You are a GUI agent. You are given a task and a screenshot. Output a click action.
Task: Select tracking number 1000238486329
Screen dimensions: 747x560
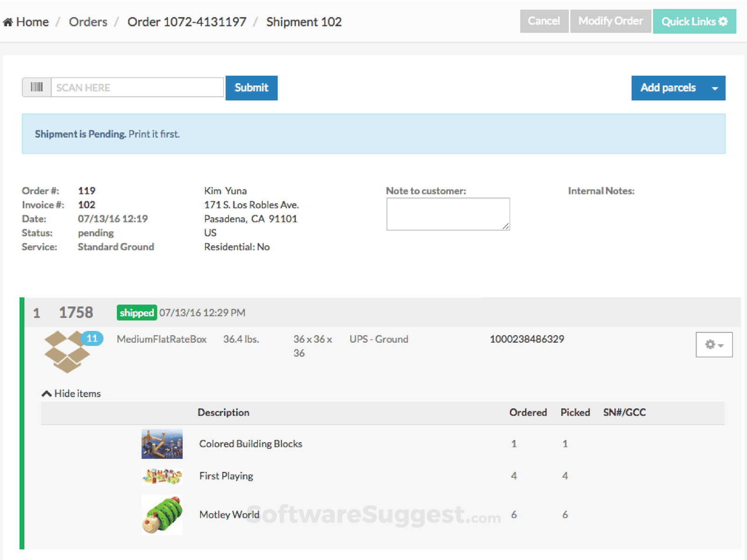point(527,339)
